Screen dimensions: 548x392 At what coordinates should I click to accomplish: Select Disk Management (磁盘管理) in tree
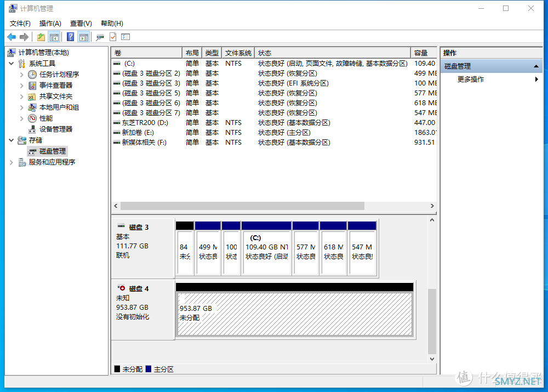coord(53,151)
